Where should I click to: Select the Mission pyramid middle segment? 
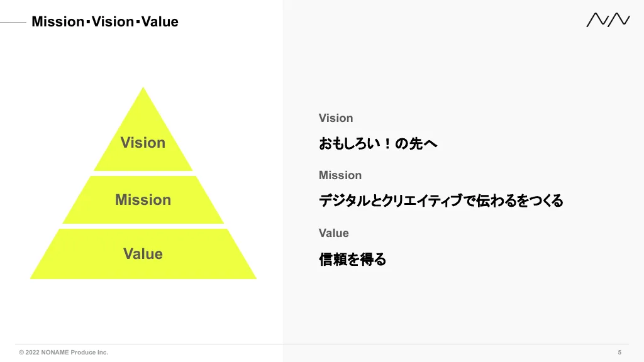143,200
